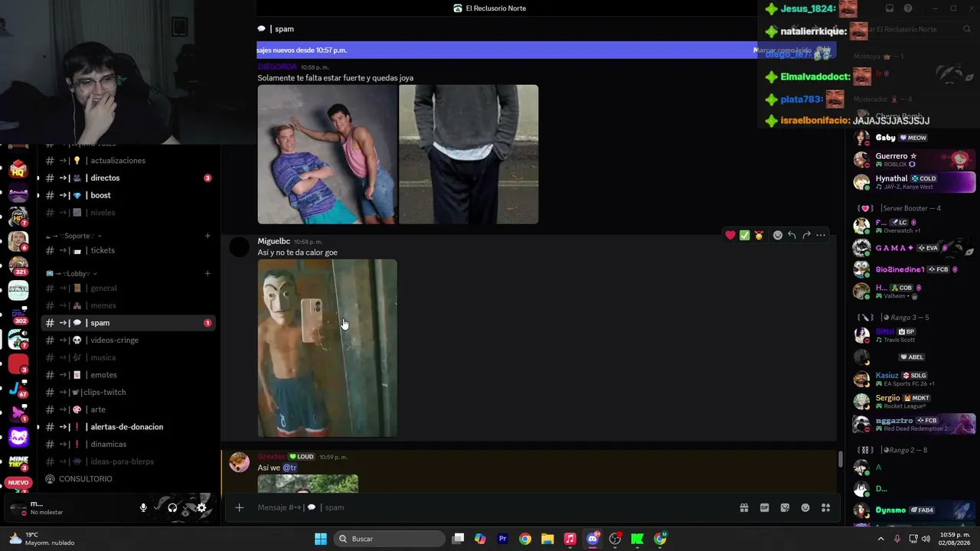Show hidden system tray icons
This screenshot has width=980, height=551.
point(880,539)
